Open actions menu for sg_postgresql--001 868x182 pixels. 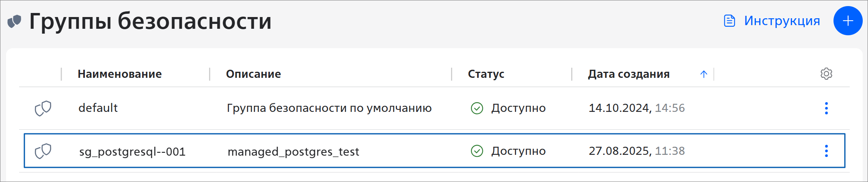coord(826,151)
